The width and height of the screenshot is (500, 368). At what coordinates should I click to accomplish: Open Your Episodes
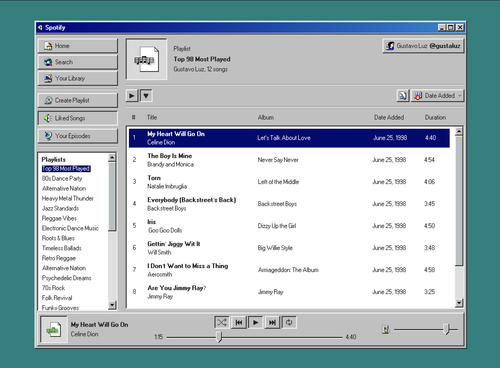pos(78,136)
